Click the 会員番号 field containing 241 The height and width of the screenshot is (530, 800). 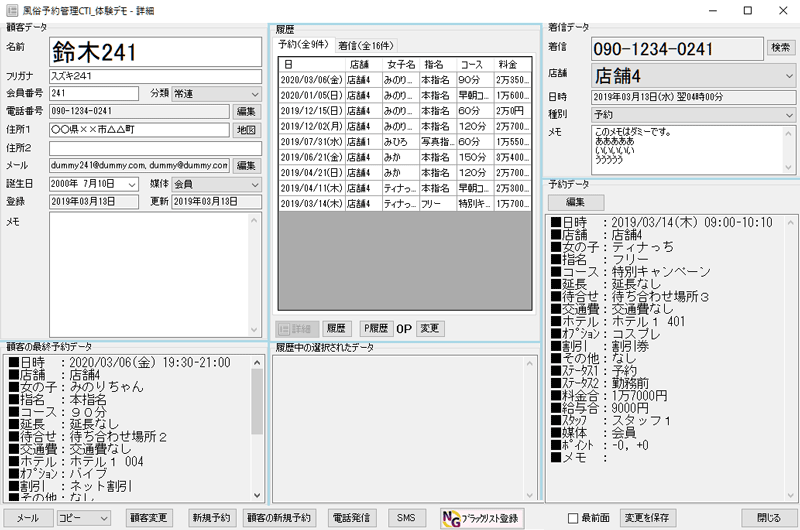pos(94,93)
